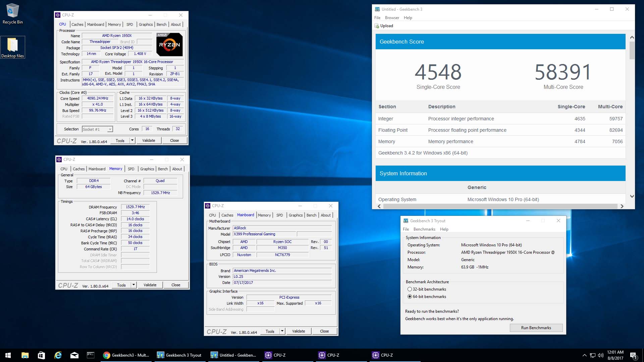Image resolution: width=644 pixels, height=362 pixels.
Task: Click the Geekbench results vertical scrollbar down arrow
Action: pyautogui.click(x=632, y=196)
